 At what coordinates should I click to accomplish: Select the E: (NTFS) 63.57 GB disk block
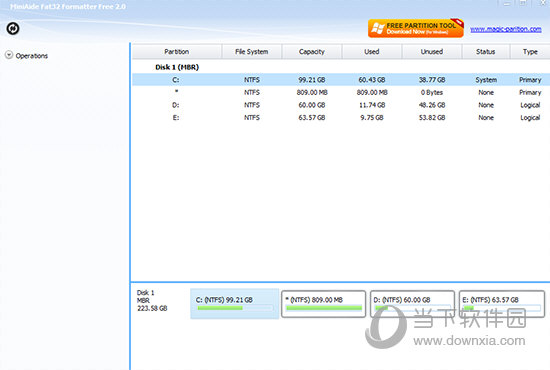pos(502,304)
